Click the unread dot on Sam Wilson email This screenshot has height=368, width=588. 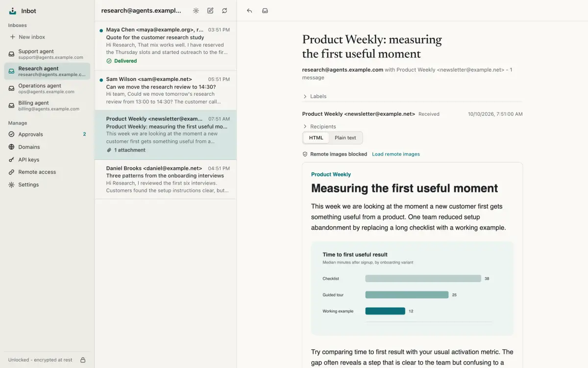[x=101, y=79]
